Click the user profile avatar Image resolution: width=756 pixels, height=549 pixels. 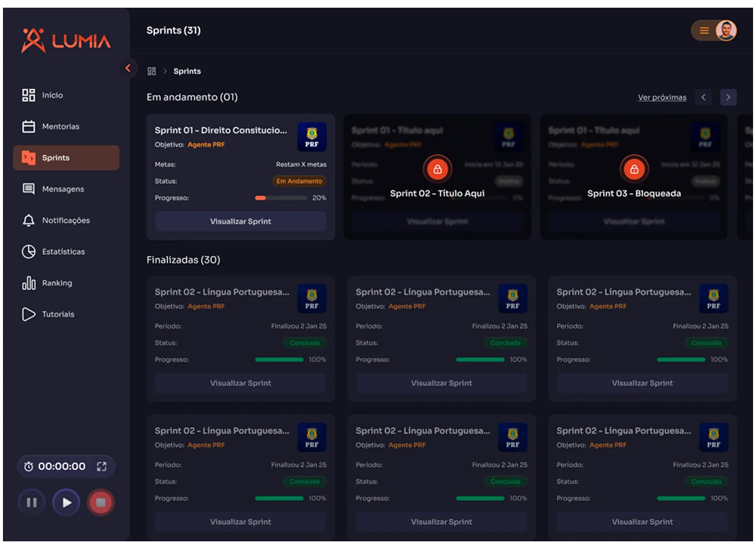point(726,31)
